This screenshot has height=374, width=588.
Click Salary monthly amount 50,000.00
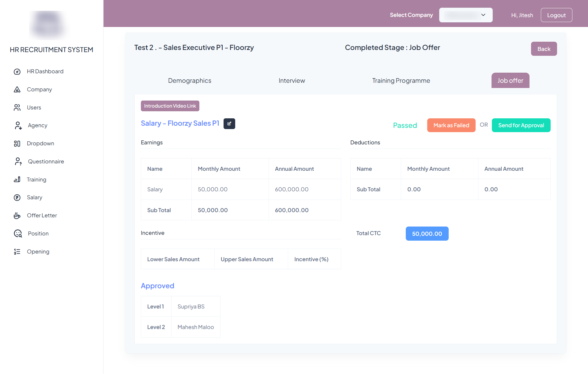pos(213,189)
